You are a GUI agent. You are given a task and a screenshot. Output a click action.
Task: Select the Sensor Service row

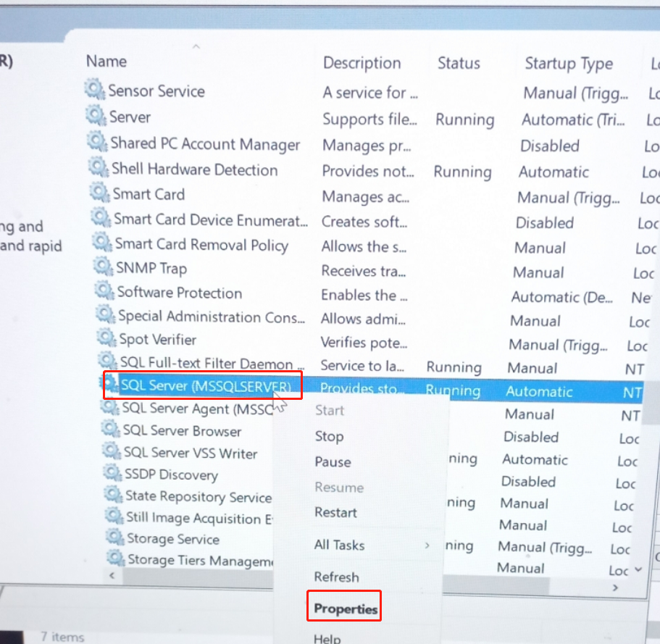[156, 91]
